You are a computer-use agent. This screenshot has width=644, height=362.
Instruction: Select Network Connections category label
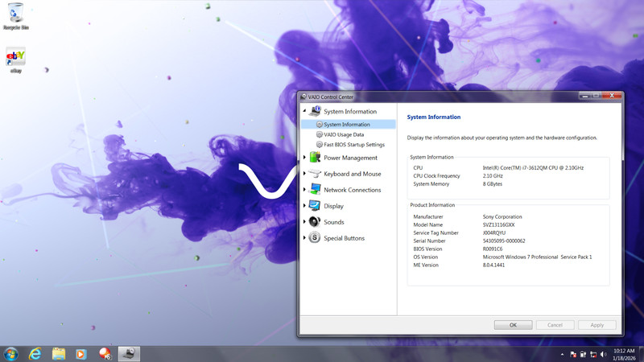click(x=352, y=190)
